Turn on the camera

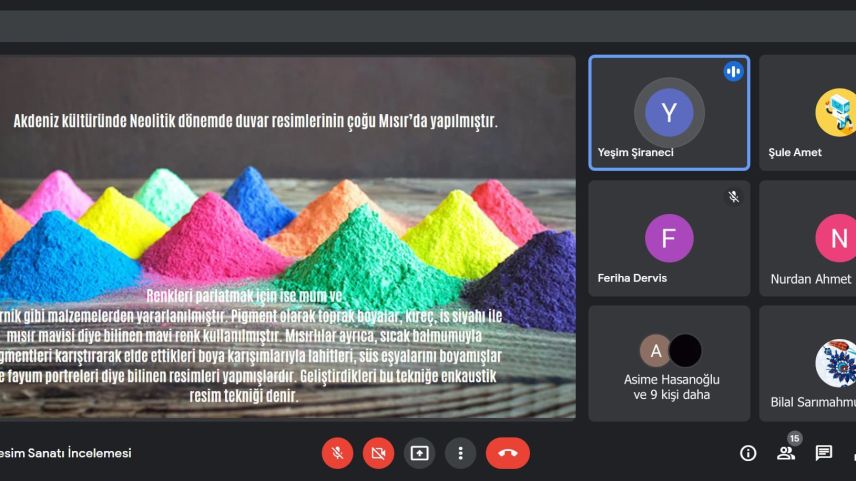click(x=378, y=453)
